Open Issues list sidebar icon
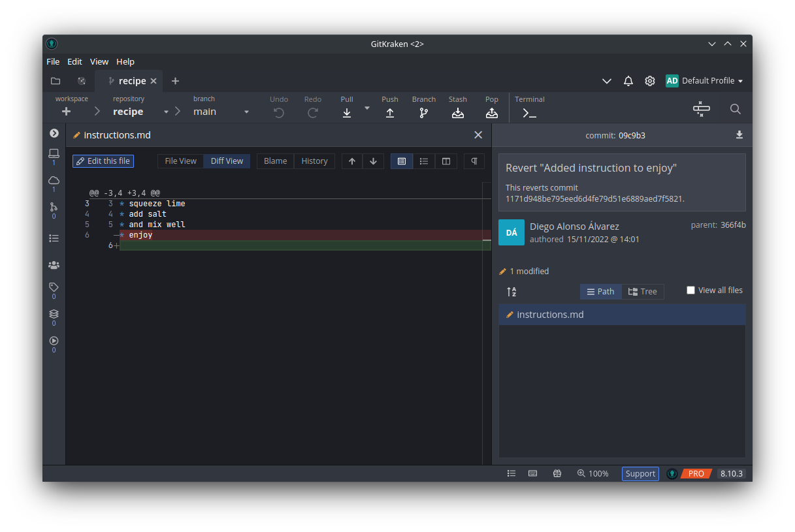 (x=54, y=238)
